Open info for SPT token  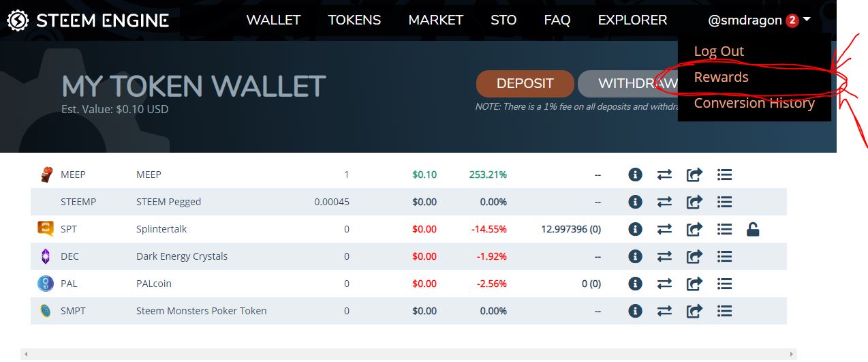pyautogui.click(x=635, y=229)
